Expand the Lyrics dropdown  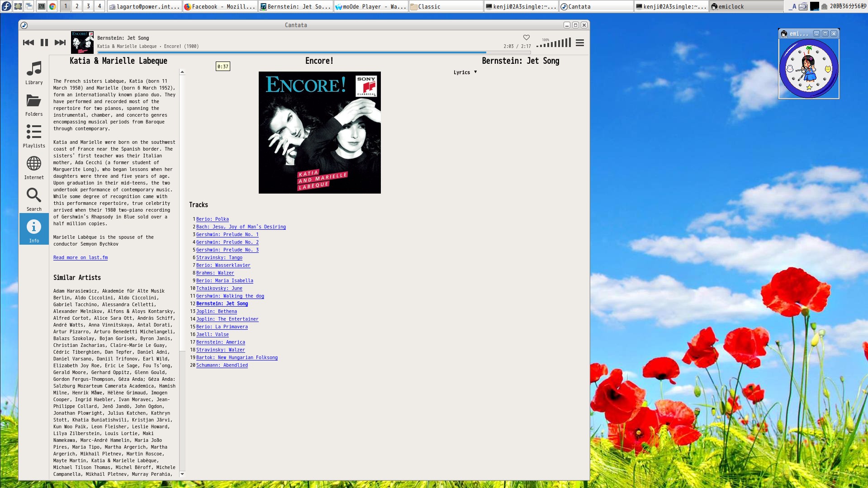tap(465, 72)
